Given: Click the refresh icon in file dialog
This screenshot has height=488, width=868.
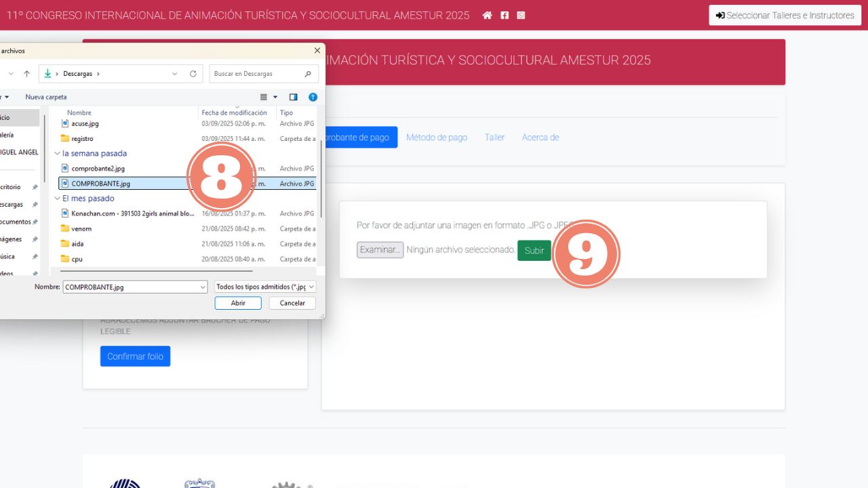Looking at the screenshot, I should pyautogui.click(x=193, y=74).
